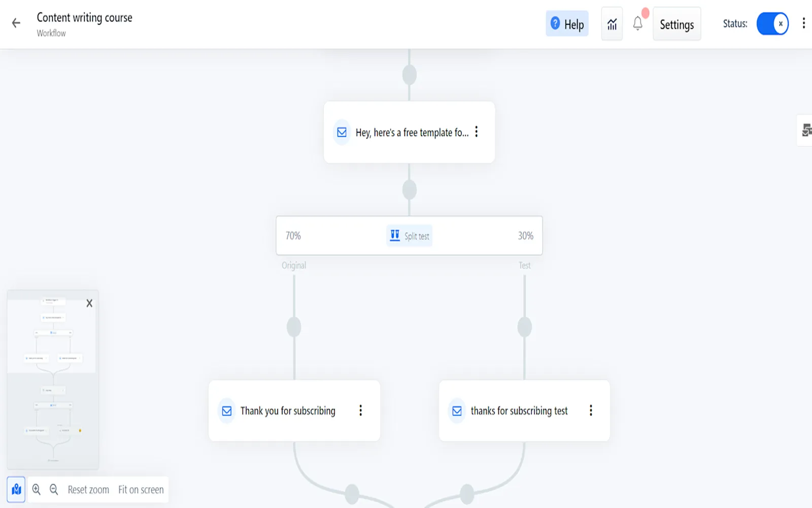The image size is (812, 508).
Task: Click the Original branch label
Action: [x=294, y=265]
